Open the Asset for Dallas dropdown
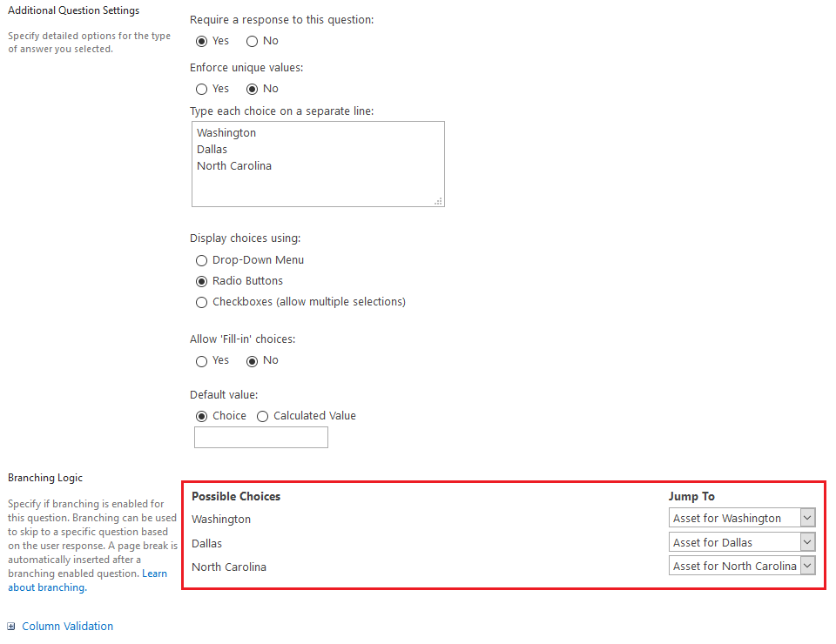836x644 pixels. tap(742, 542)
